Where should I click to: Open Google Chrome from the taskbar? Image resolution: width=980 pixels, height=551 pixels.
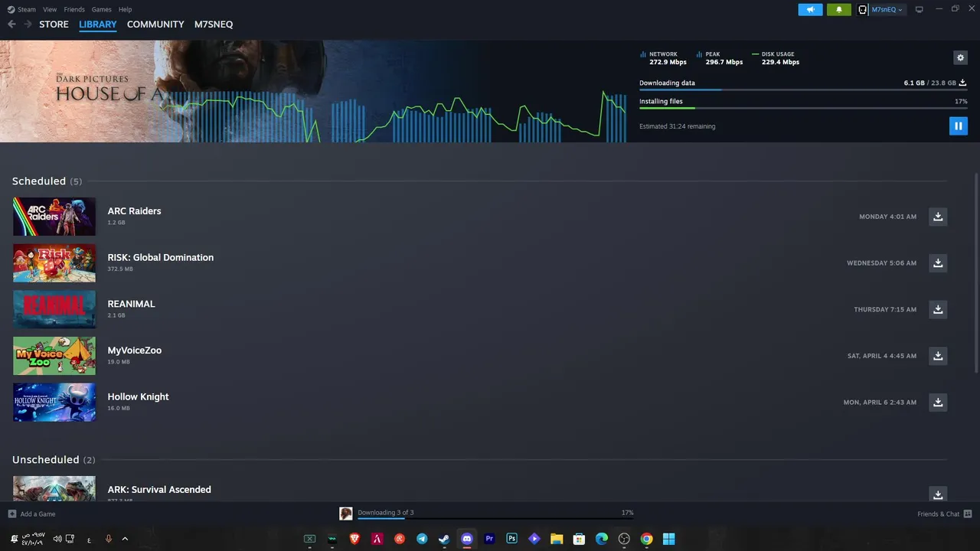(646, 539)
